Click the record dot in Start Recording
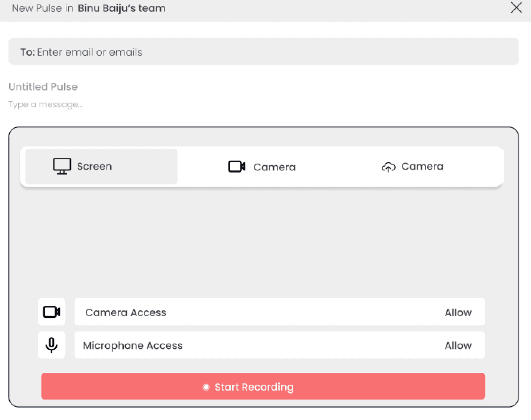This screenshot has width=531, height=420. click(x=206, y=387)
